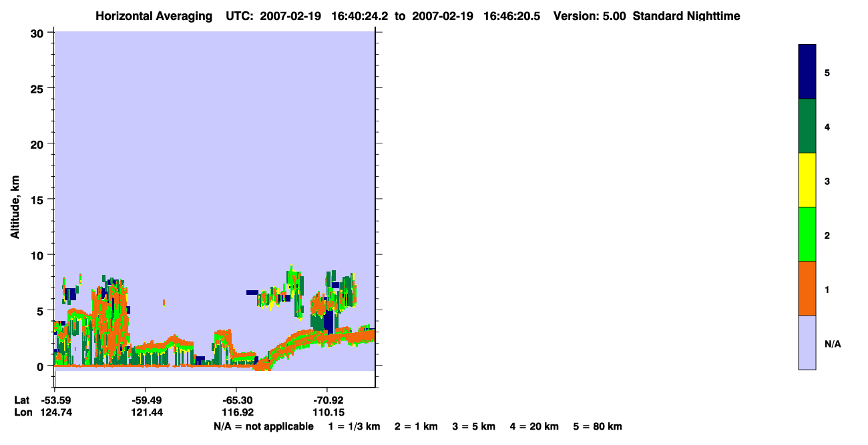This screenshot has width=868, height=445.
Task: Click the dark blue colorbar segment labeled 5
Action: tap(807, 72)
